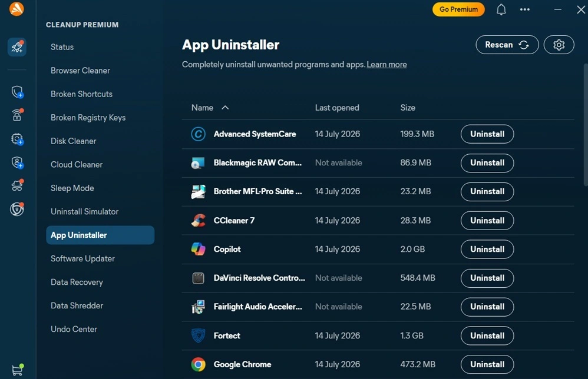Open Broken Shortcuts section

[x=81, y=94]
